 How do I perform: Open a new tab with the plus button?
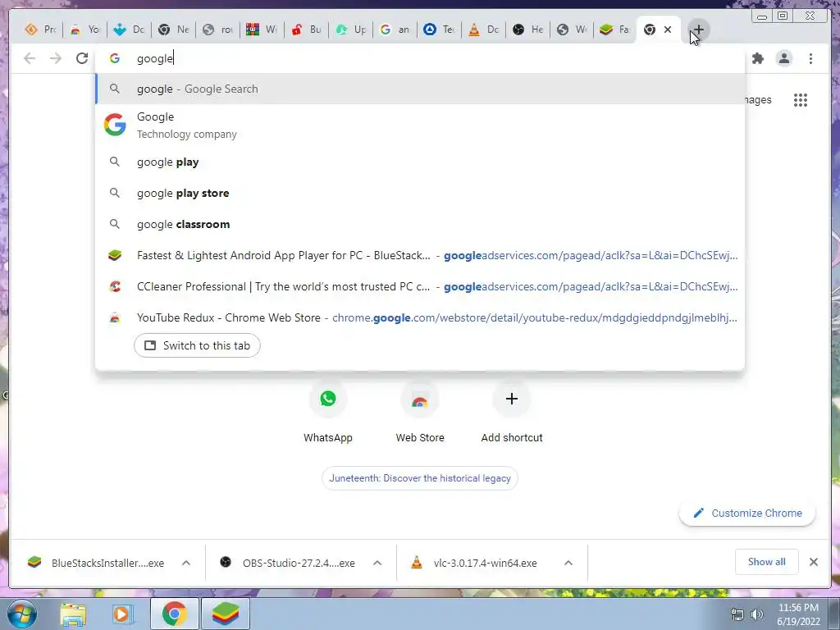coord(698,30)
